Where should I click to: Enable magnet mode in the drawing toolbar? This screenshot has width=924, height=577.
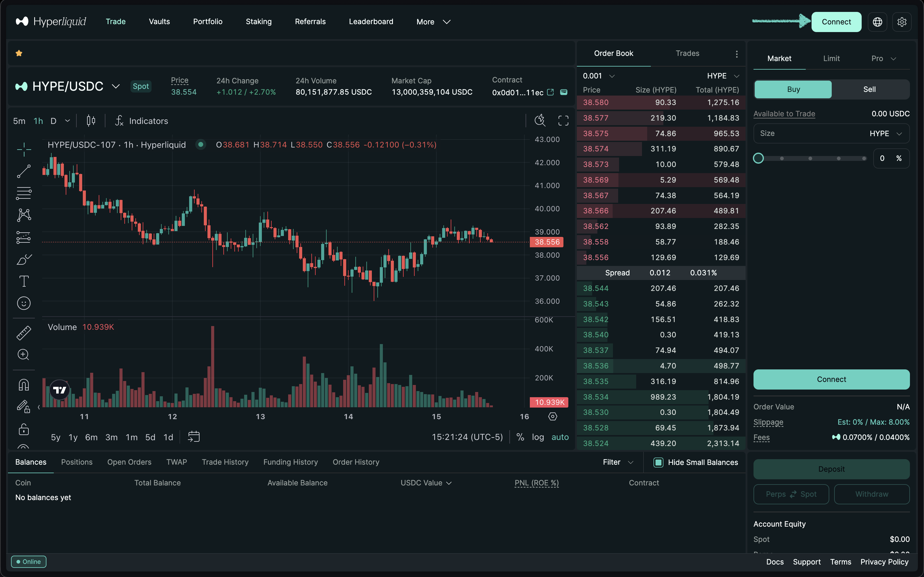click(x=24, y=385)
